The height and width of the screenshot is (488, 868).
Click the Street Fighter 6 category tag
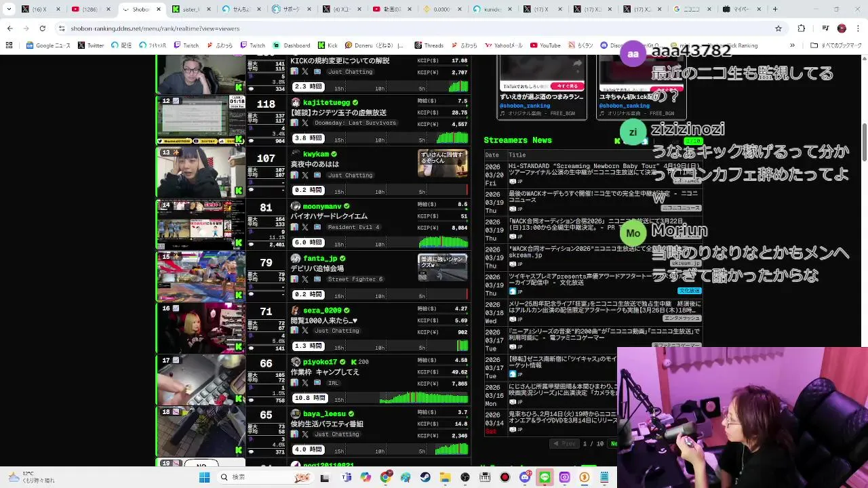tap(355, 279)
